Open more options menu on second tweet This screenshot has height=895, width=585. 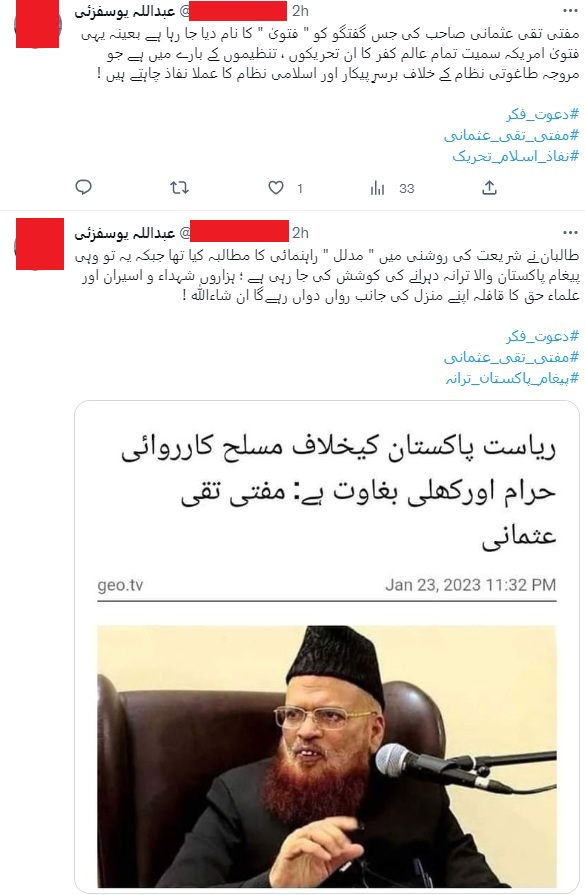point(570,233)
